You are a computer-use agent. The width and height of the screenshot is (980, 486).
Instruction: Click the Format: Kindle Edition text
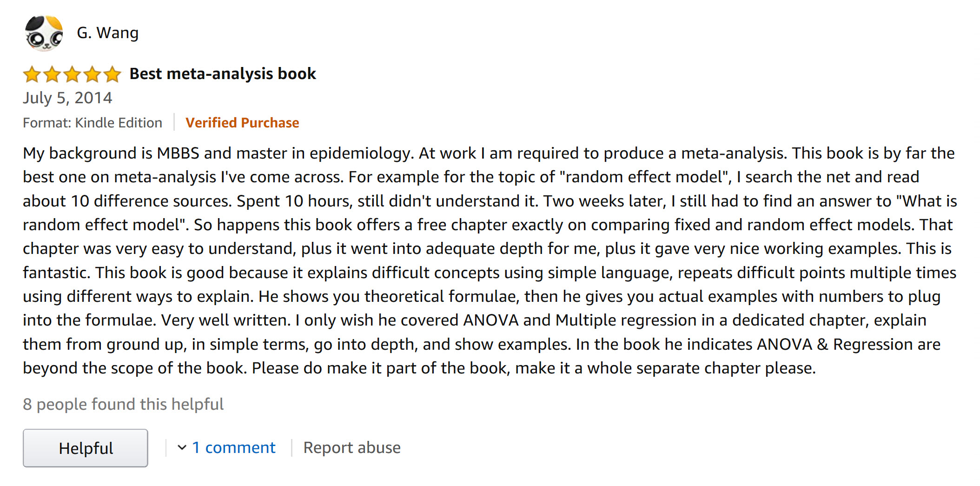(x=93, y=123)
